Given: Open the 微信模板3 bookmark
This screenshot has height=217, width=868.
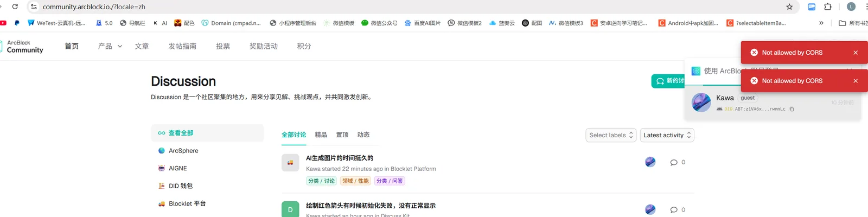Looking at the screenshot, I should pyautogui.click(x=566, y=23).
